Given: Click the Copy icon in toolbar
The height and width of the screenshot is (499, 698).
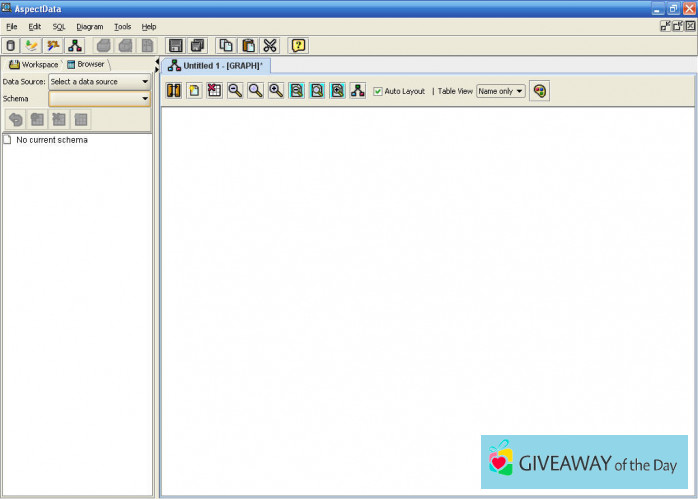Looking at the screenshot, I should coord(226,45).
